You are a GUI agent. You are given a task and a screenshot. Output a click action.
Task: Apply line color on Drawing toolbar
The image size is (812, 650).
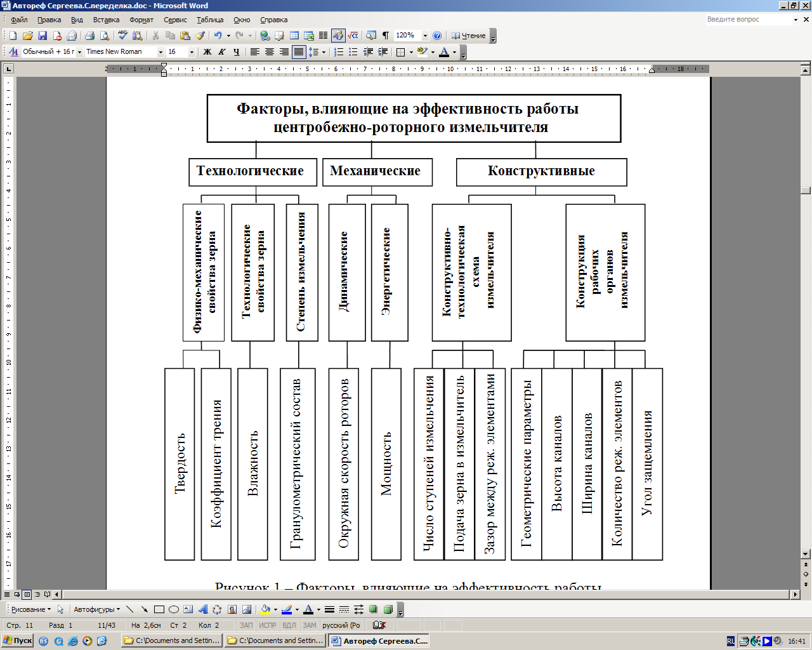287,609
